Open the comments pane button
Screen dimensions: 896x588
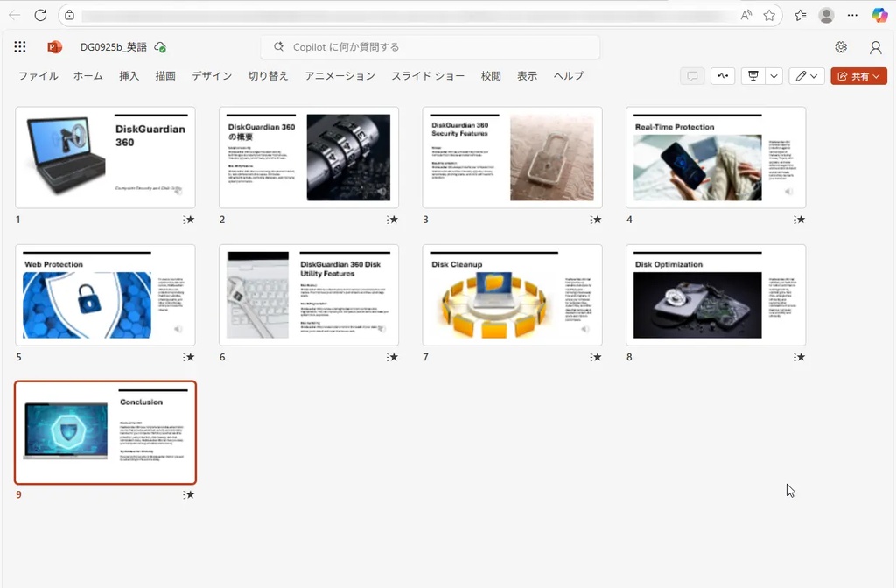(692, 76)
